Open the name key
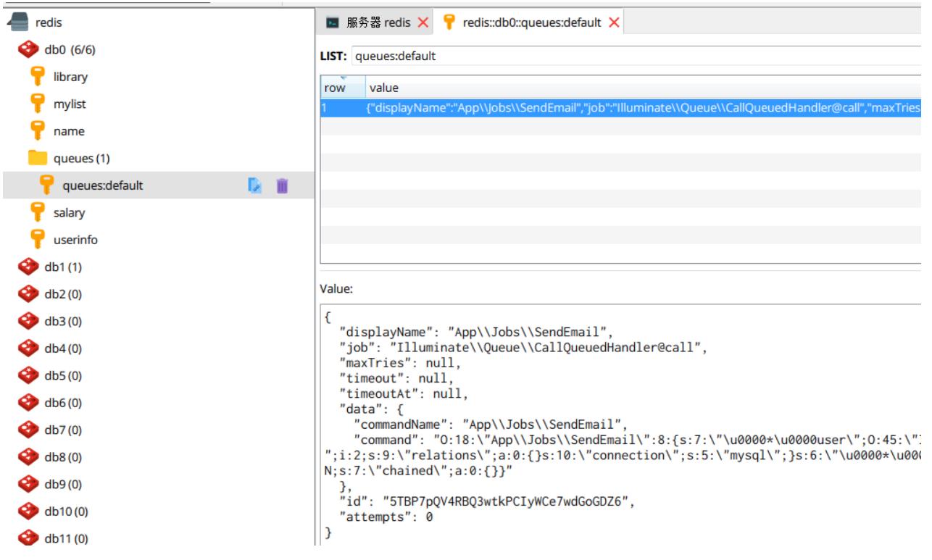The image size is (932, 560). [x=67, y=131]
